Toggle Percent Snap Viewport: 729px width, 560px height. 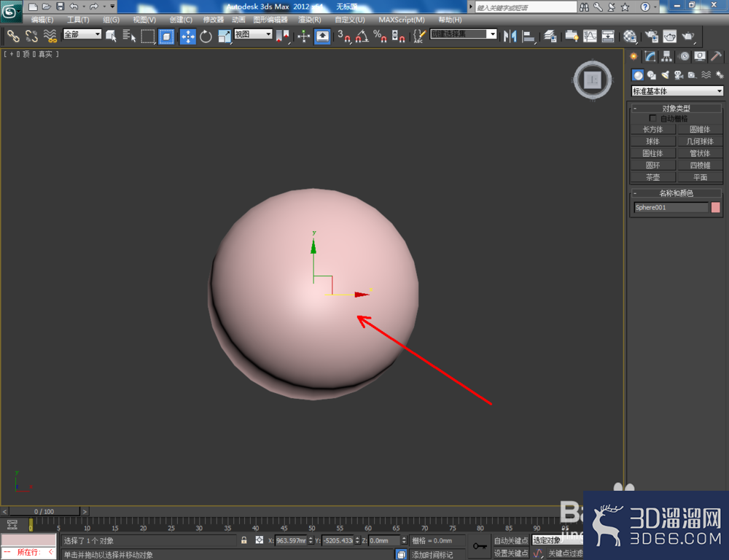point(380,36)
